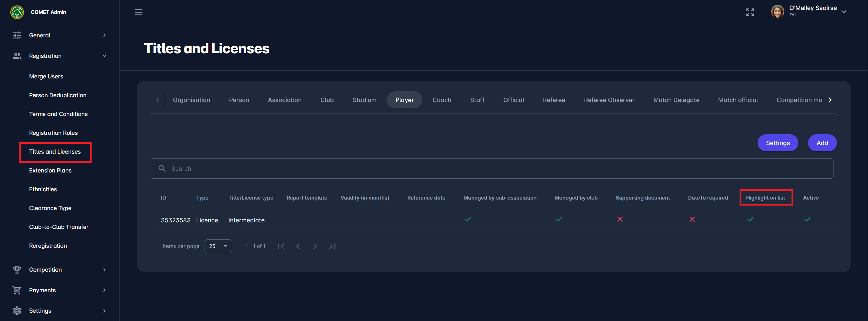Image resolution: width=868 pixels, height=321 pixels.
Task: Click the trophy Competition icon
Action: [17, 269]
